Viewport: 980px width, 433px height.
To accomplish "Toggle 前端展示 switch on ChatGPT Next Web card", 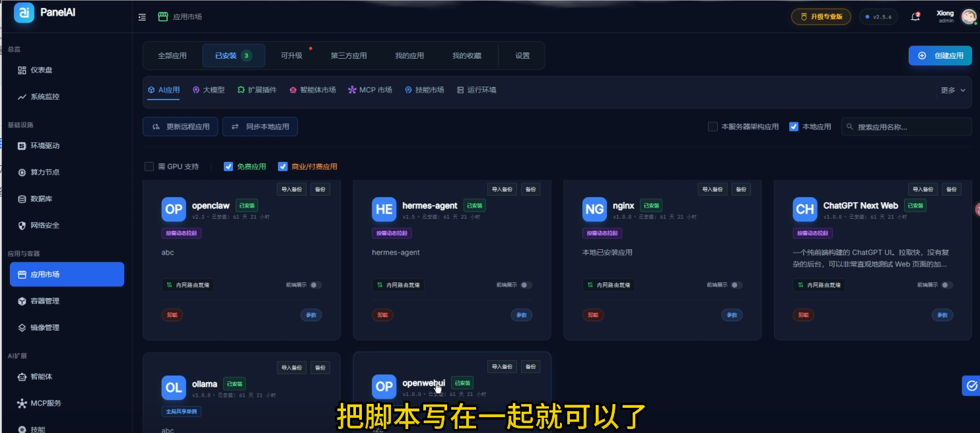I will pyautogui.click(x=947, y=285).
